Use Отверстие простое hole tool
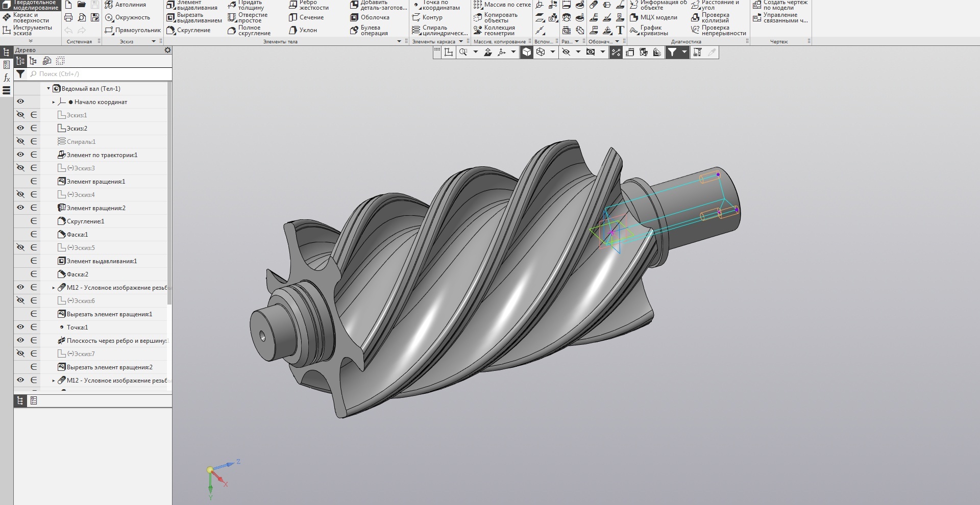This screenshot has height=505, width=980. coord(248,17)
